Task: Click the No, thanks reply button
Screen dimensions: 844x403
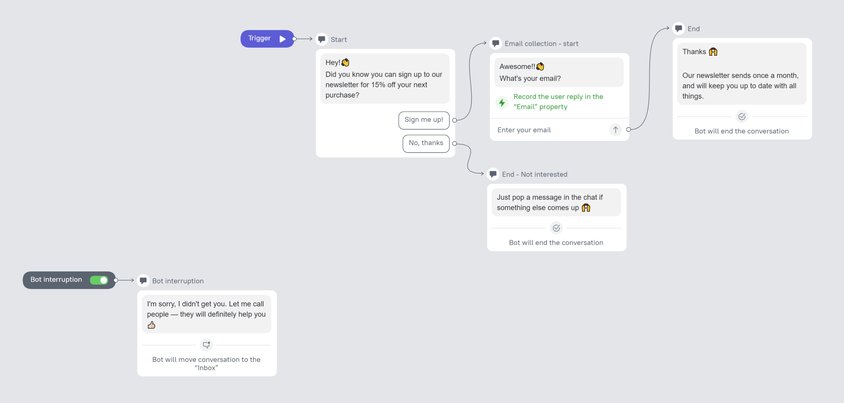Action: coord(426,143)
